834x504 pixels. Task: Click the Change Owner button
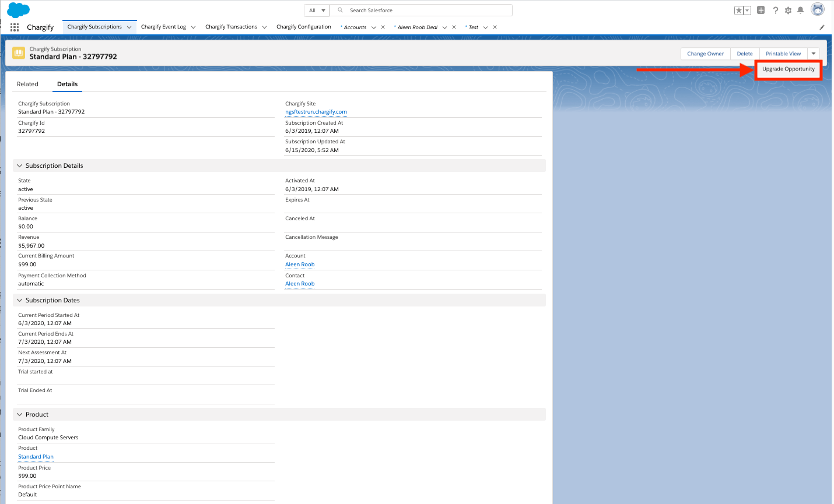[705, 54]
